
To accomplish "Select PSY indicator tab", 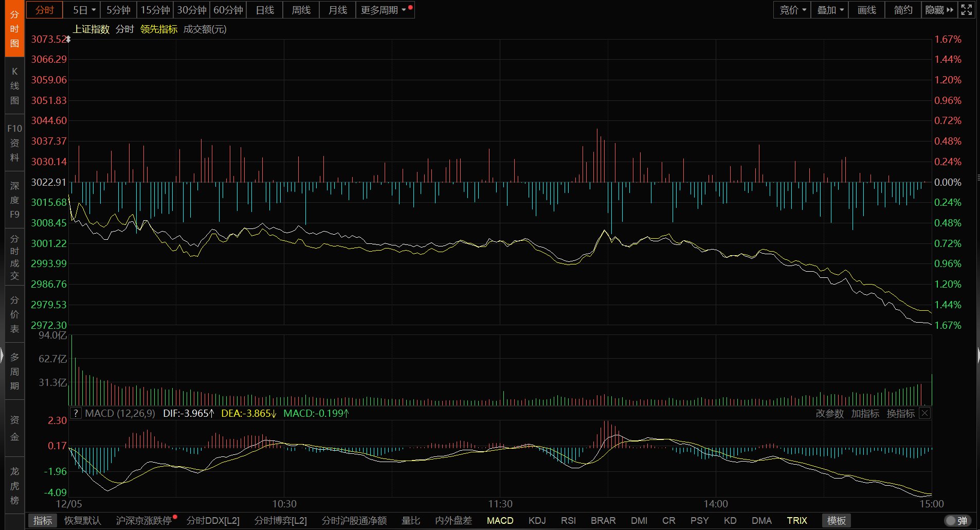I will point(699,521).
